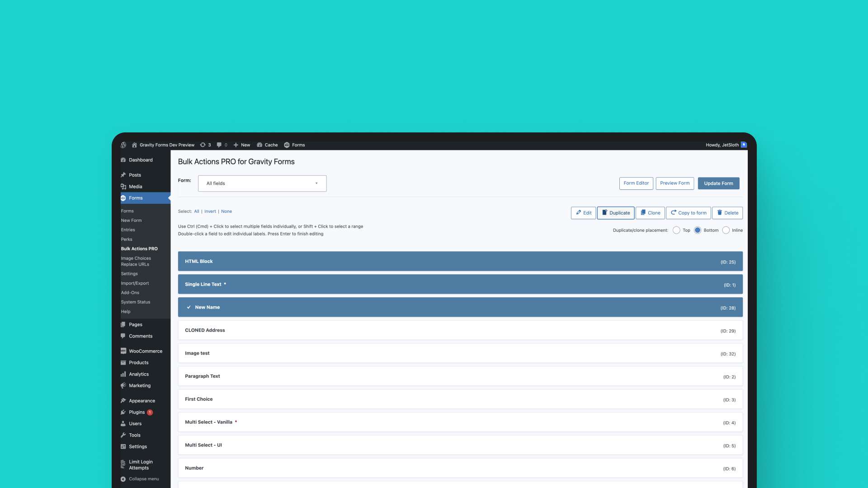Open Perks submenu item

[x=127, y=239]
